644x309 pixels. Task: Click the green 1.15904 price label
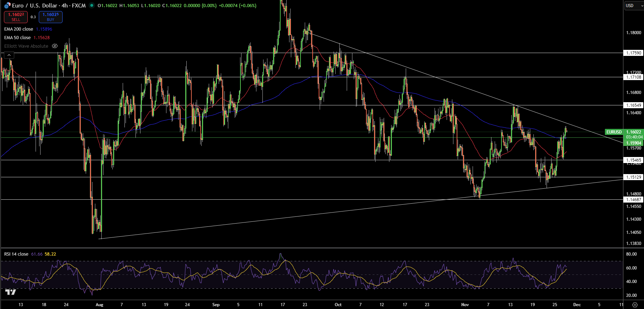(634, 143)
